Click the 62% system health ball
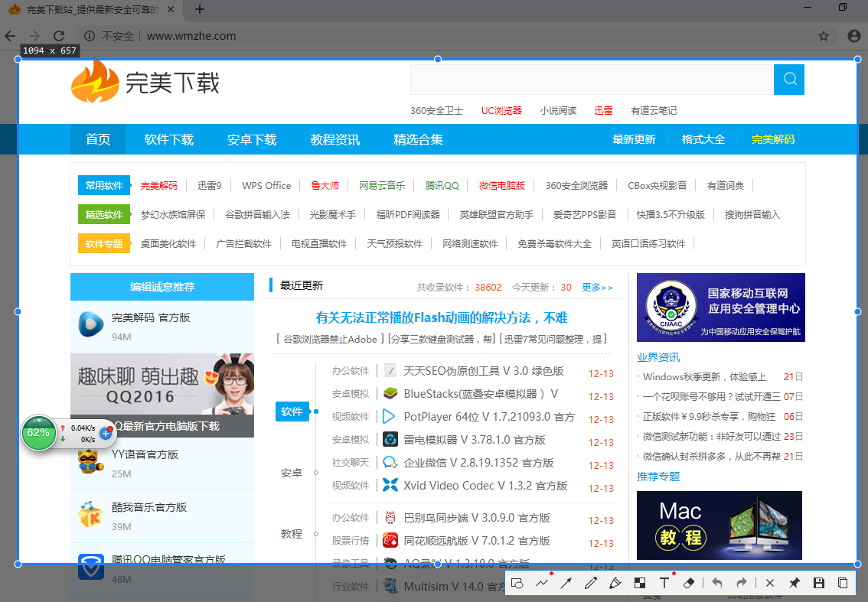The height and width of the screenshot is (602, 868). (x=39, y=433)
